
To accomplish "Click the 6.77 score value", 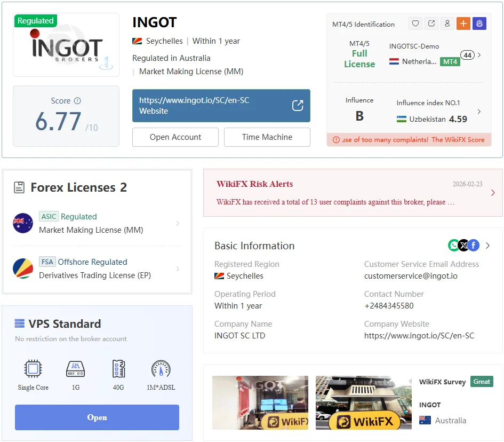I will pyautogui.click(x=58, y=121).
